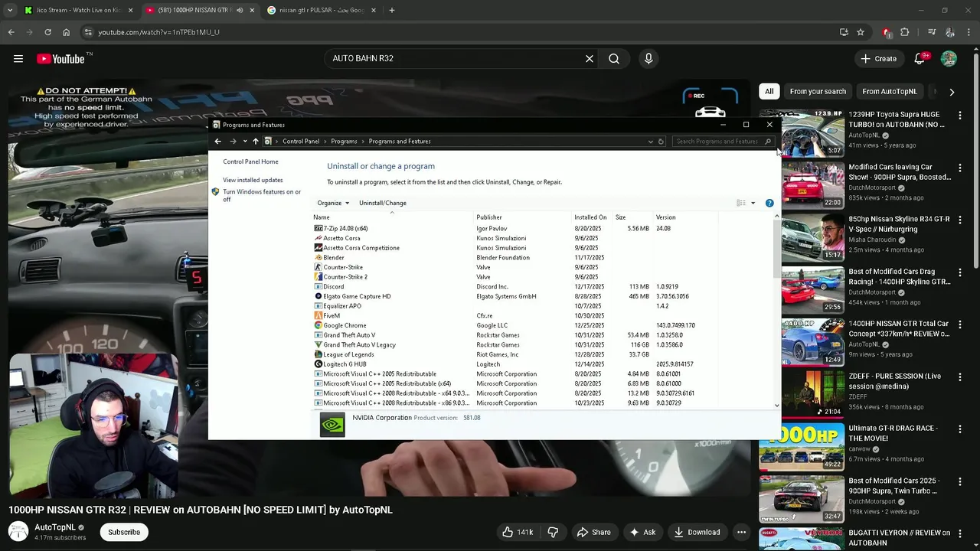Select Discord icon in programs list
980x551 pixels.
coord(318,287)
